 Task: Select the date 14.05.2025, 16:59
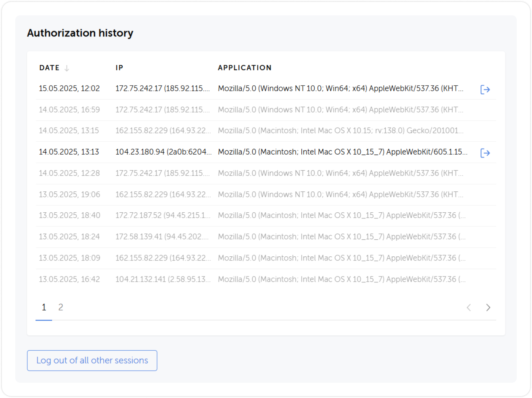click(x=69, y=110)
